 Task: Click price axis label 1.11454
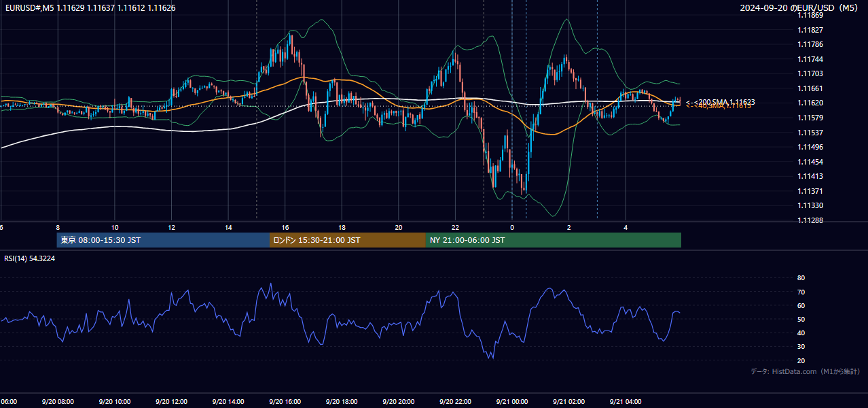pos(811,162)
